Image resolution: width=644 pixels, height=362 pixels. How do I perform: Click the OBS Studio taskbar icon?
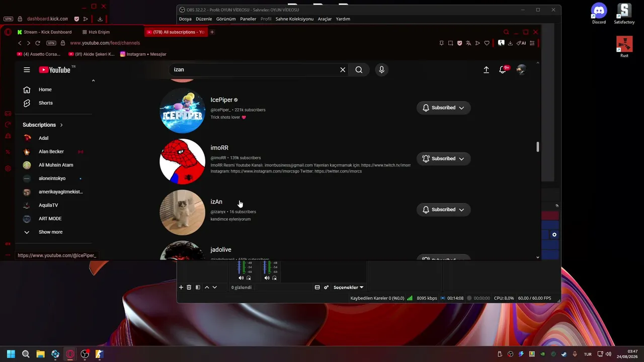click(x=85, y=354)
